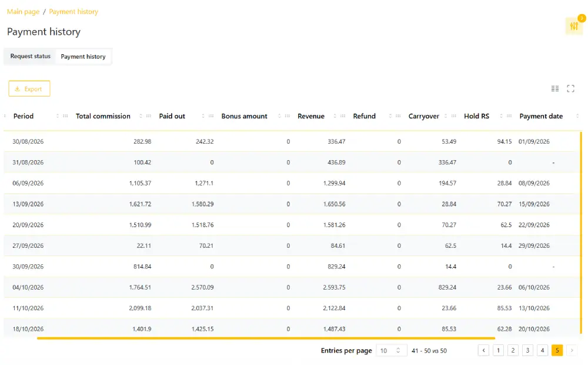Grab the drag handle of Revenue column
This screenshot has height=365, width=588.
[343, 116]
